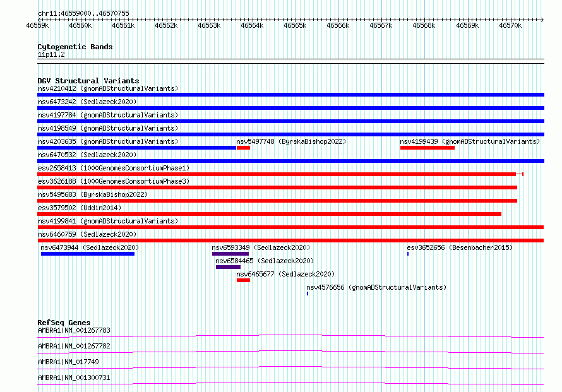Click the esv3579502 Uddin2014 label

pyautogui.click(x=80, y=208)
